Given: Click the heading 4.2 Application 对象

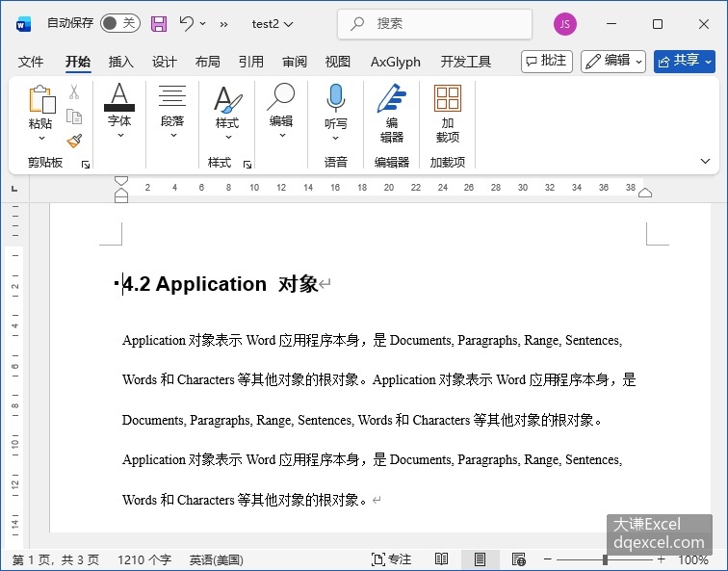Looking at the screenshot, I should click(221, 284).
